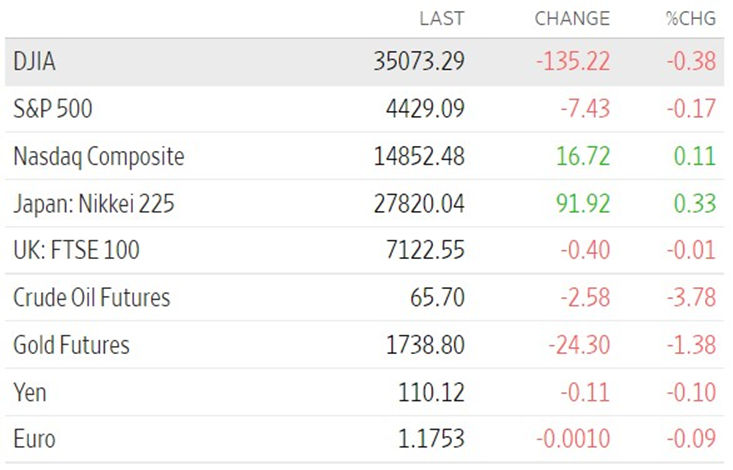Click the %CHG column header
This screenshot has width=733, height=470.
pyautogui.click(x=691, y=19)
